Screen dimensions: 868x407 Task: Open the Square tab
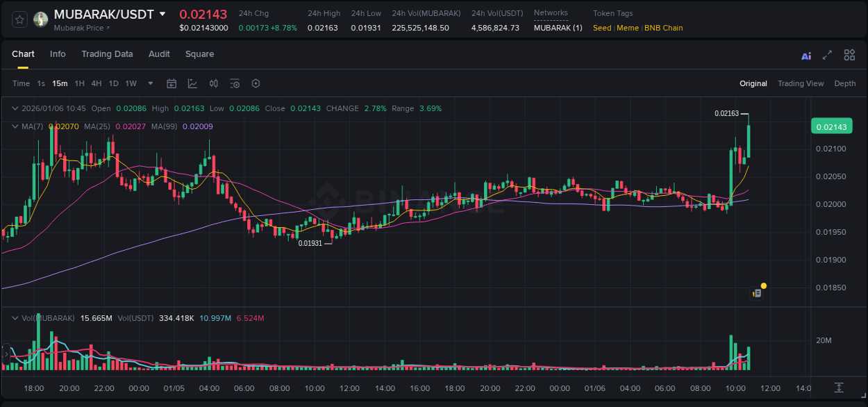199,54
